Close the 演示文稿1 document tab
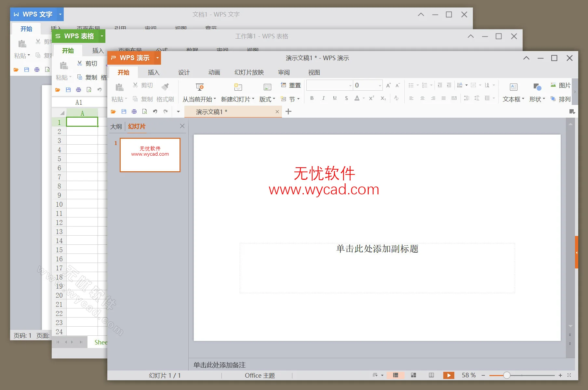588x390 pixels. [277, 111]
